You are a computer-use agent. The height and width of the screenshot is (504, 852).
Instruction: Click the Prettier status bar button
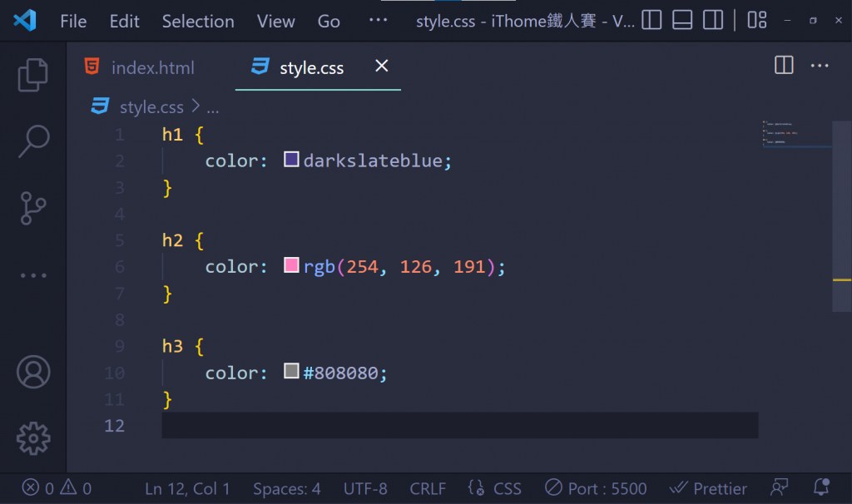(709, 488)
